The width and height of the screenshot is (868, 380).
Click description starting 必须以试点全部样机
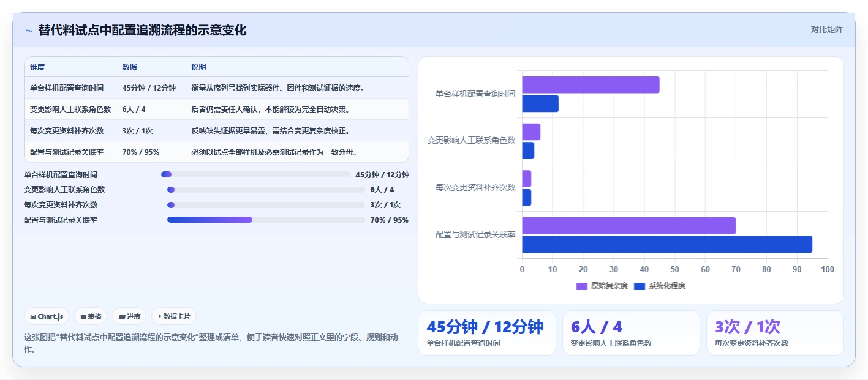point(274,152)
